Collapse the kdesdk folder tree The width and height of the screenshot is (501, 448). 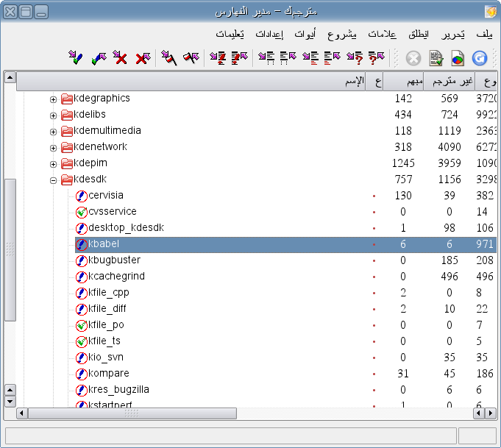click(x=53, y=180)
